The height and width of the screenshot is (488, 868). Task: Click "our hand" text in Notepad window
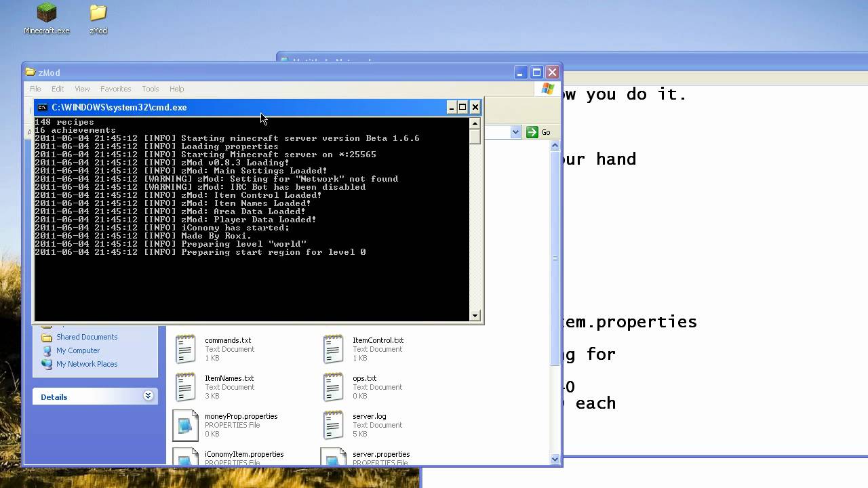tap(600, 159)
